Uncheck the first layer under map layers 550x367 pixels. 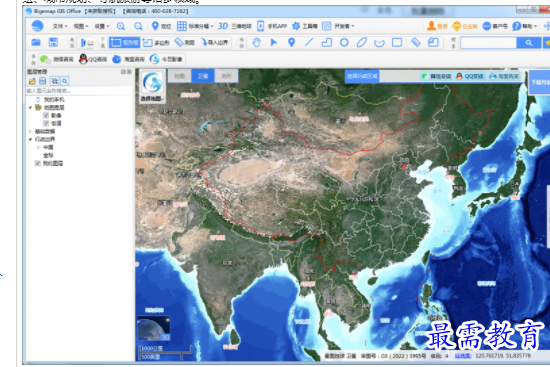[x=46, y=115]
